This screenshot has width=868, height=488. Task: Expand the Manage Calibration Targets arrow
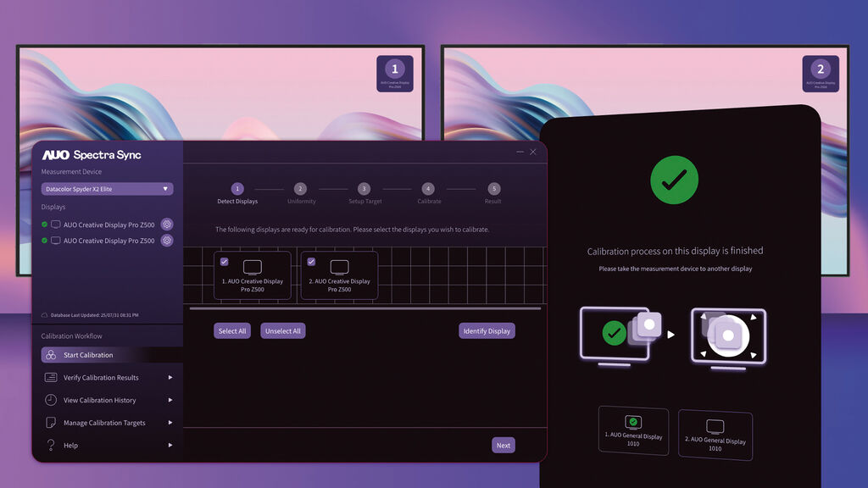[170, 423]
